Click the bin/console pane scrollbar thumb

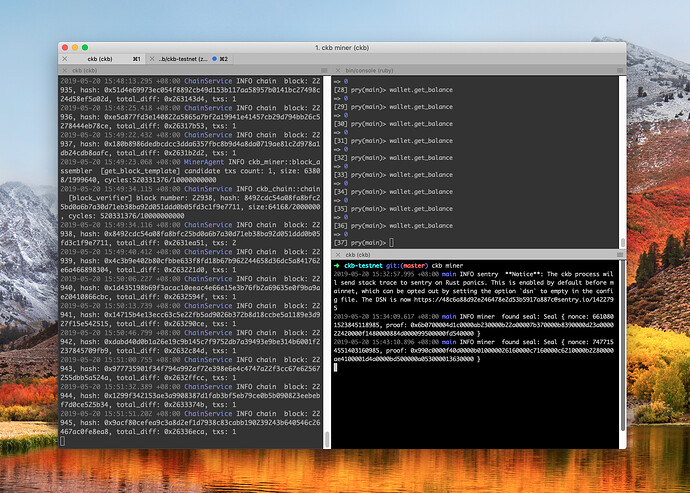[623, 243]
